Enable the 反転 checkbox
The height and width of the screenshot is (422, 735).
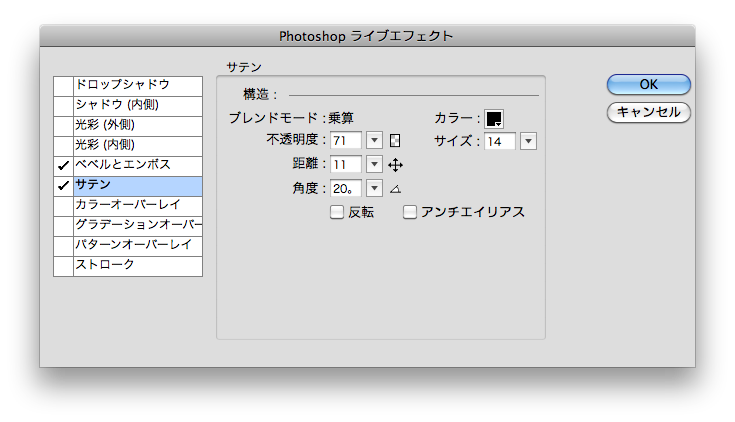pyautogui.click(x=337, y=212)
